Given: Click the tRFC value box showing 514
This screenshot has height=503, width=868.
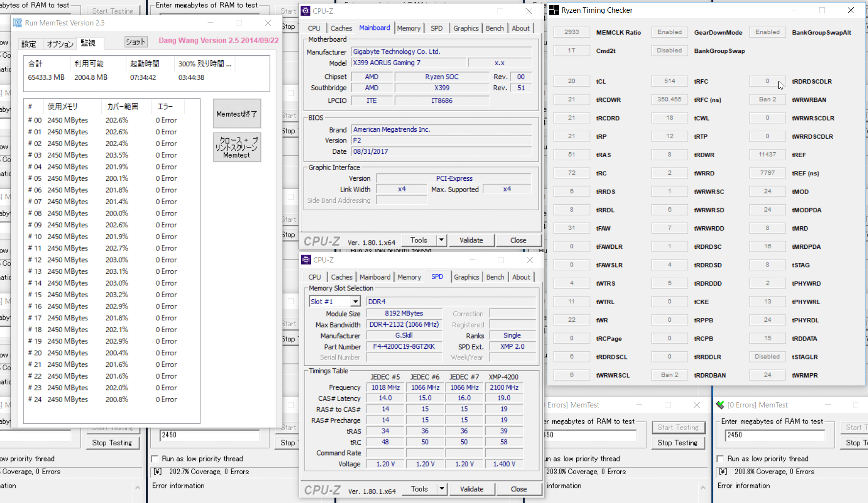Looking at the screenshot, I should point(669,81).
